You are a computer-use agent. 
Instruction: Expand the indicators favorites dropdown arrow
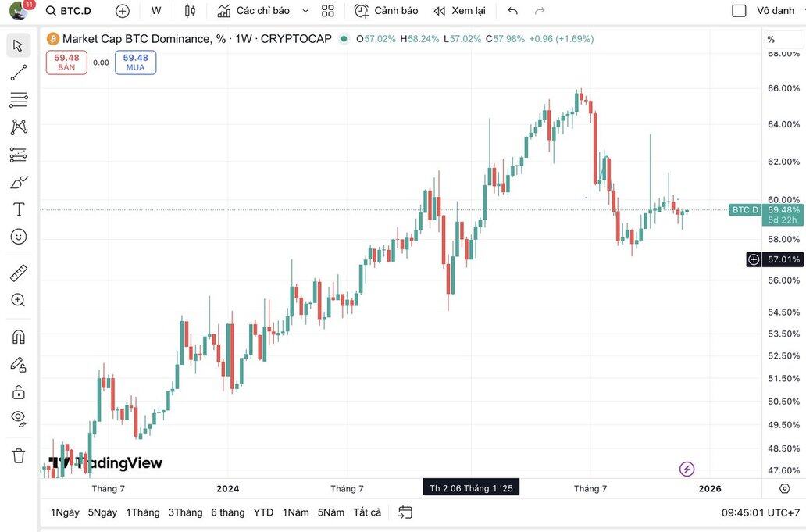(x=305, y=11)
